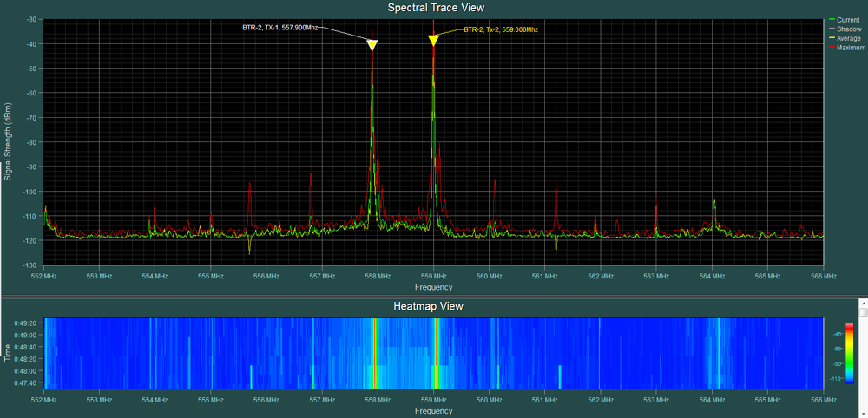Select the 'BTR-2, TX-1, 557.900Mhz' marker label
The image size is (868, 418).
[280, 27]
